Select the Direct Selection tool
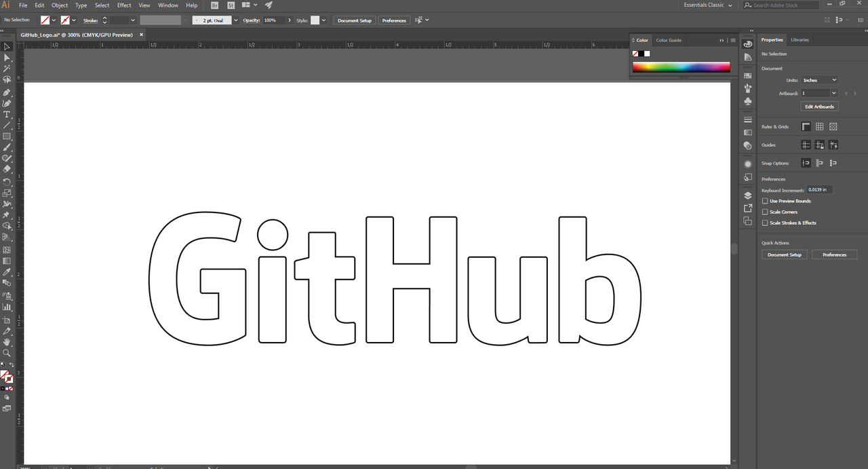This screenshot has width=868, height=469. pos(7,57)
